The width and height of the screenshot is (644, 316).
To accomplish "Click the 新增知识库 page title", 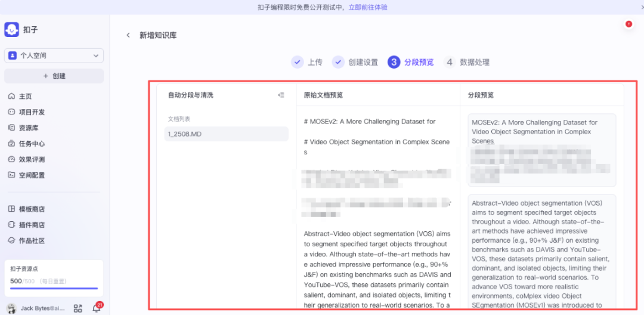I will point(158,35).
